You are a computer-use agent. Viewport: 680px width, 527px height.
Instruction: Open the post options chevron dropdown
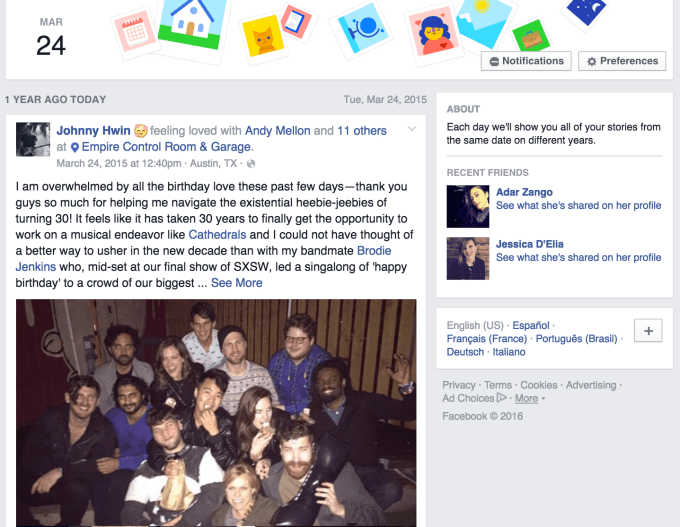click(x=412, y=129)
